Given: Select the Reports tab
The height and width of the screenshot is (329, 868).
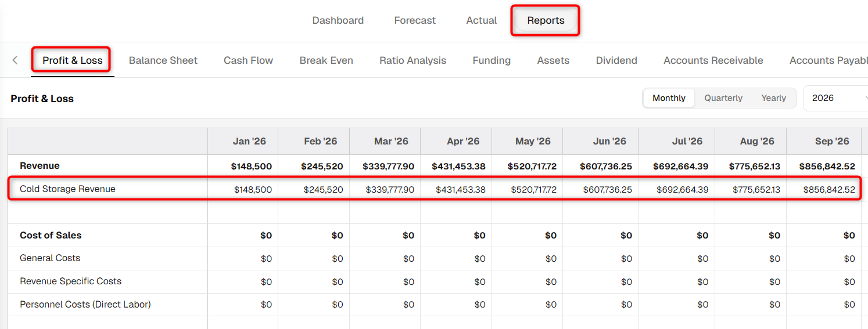Looking at the screenshot, I should coord(546,20).
